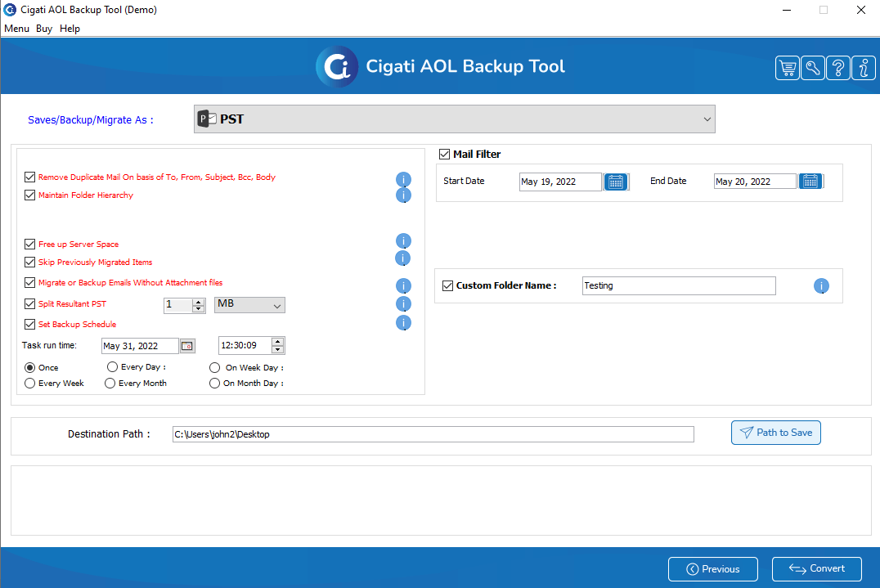Click info icon for Free up Server Space
The height and width of the screenshot is (588, 880).
click(x=403, y=241)
